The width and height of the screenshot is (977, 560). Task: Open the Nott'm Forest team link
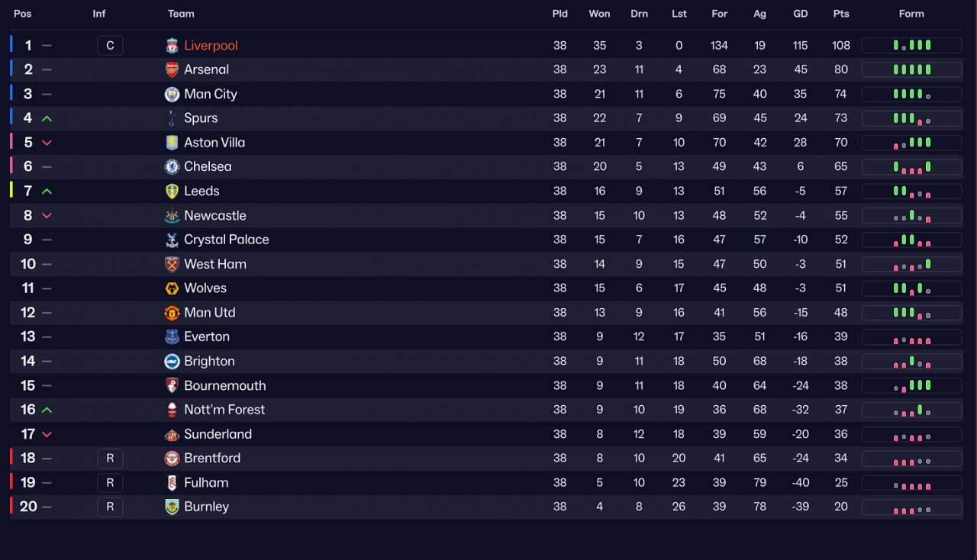pos(224,410)
